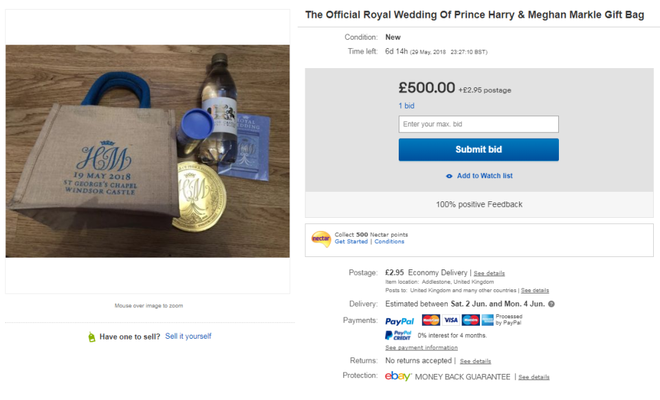Screen dimensions: 660x400
Task: Submit bid with the blue button
Action: pos(479,149)
